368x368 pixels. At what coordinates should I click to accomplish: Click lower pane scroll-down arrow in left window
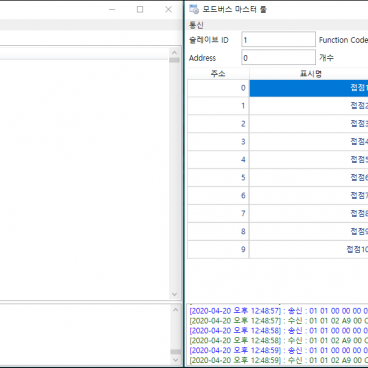click(x=176, y=360)
